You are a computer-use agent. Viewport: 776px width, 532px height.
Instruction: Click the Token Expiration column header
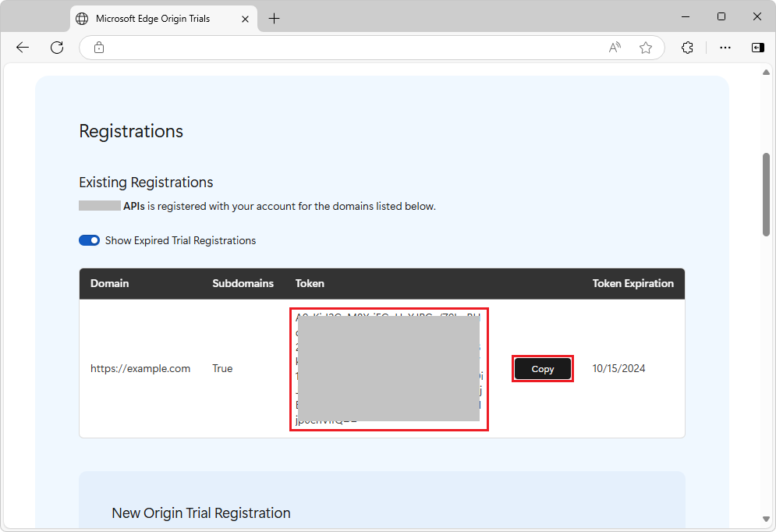(x=633, y=283)
